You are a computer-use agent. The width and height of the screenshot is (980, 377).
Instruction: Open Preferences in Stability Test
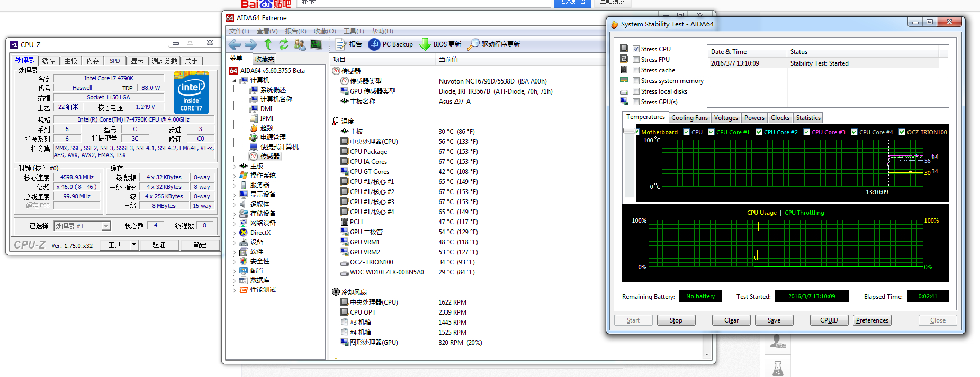click(x=872, y=320)
